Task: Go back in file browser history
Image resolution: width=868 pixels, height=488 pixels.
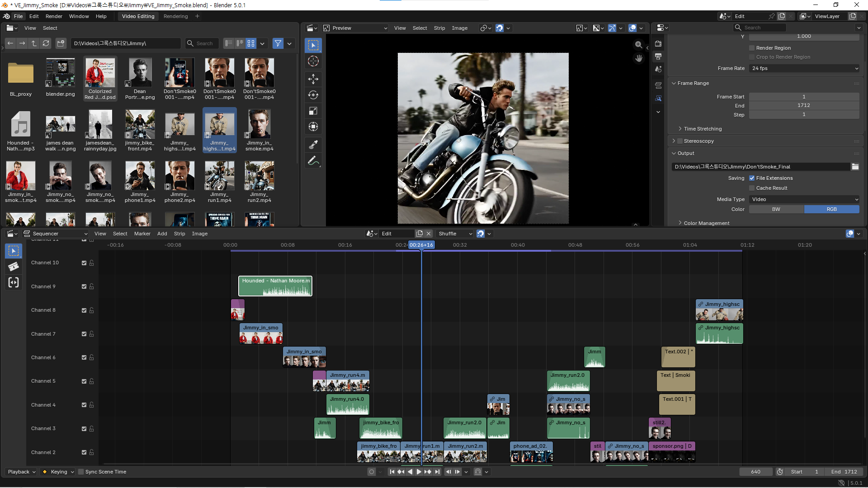Action: (10, 43)
